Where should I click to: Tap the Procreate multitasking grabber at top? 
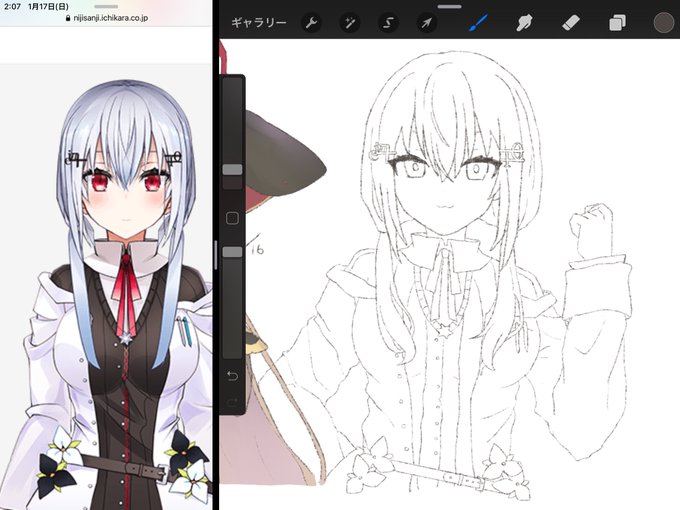(449, 7)
